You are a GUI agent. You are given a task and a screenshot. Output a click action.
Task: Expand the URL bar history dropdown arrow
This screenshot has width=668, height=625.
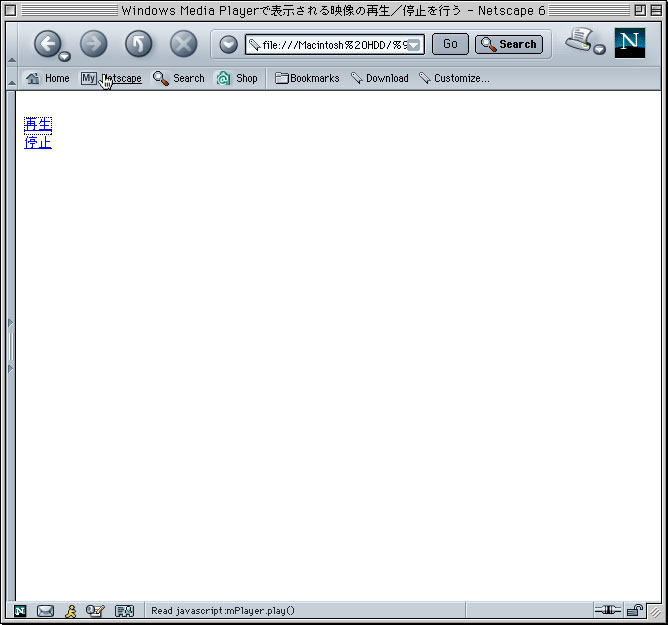coord(414,45)
